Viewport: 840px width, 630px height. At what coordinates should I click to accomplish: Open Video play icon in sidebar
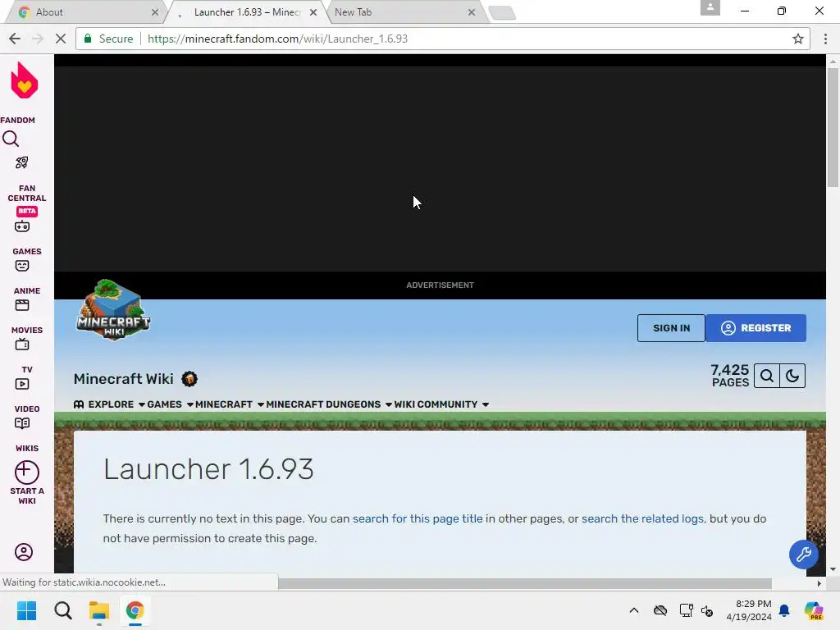tap(22, 384)
